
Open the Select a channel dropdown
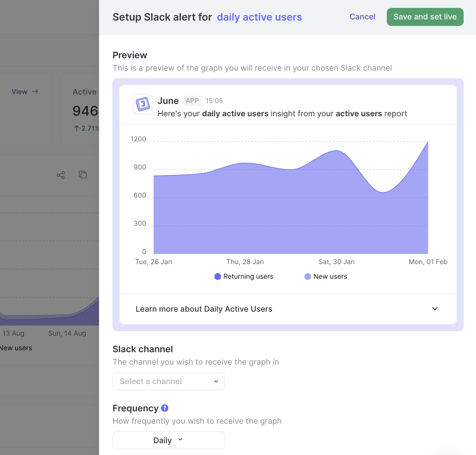point(169,381)
